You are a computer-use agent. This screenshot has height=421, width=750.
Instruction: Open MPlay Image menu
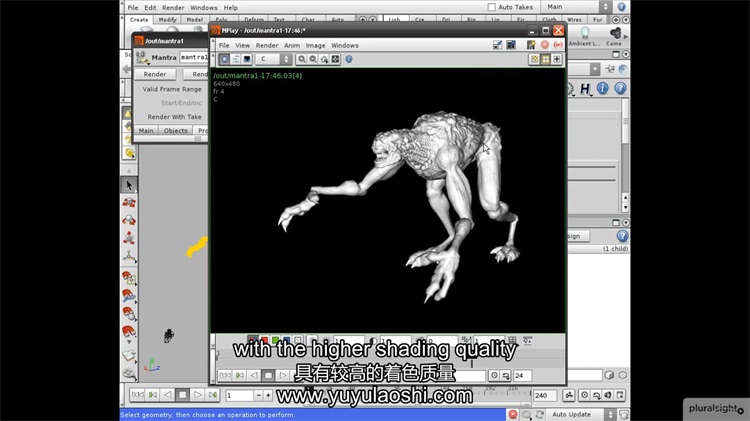pyautogui.click(x=315, y=45)
